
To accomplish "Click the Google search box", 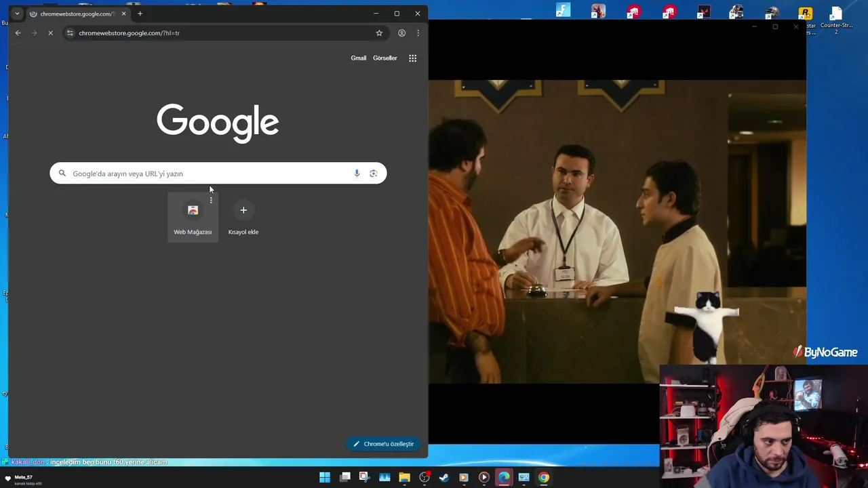I will pos(218,174).
